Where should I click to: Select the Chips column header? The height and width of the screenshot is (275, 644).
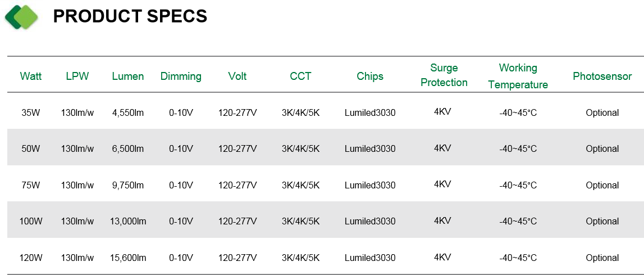370,76
